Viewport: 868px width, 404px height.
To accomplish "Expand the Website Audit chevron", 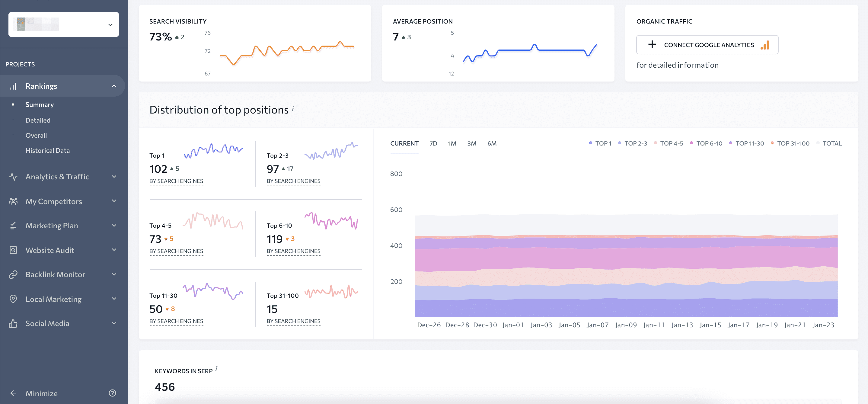I will (x=114, y=250).
